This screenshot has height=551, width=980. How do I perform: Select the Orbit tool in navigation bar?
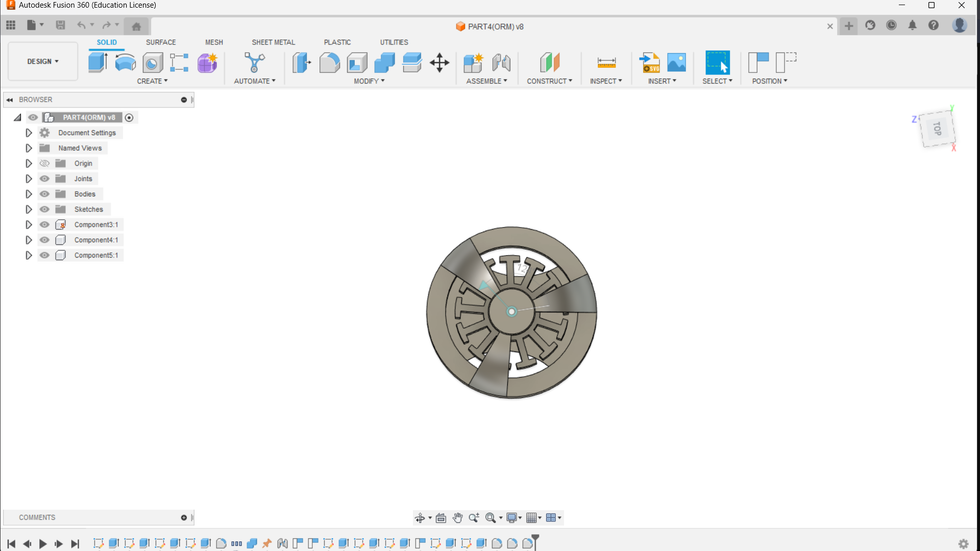420,518
